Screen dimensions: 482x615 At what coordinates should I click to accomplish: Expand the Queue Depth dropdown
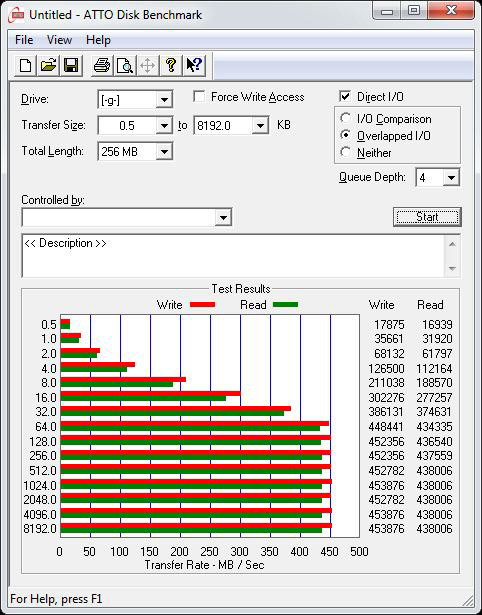point(451,178)
